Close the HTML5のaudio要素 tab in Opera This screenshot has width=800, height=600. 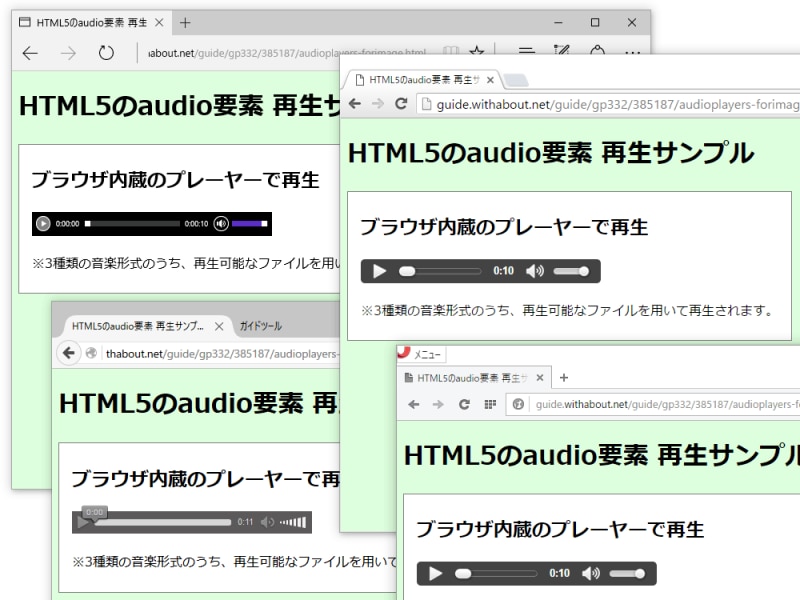point(540,378)
